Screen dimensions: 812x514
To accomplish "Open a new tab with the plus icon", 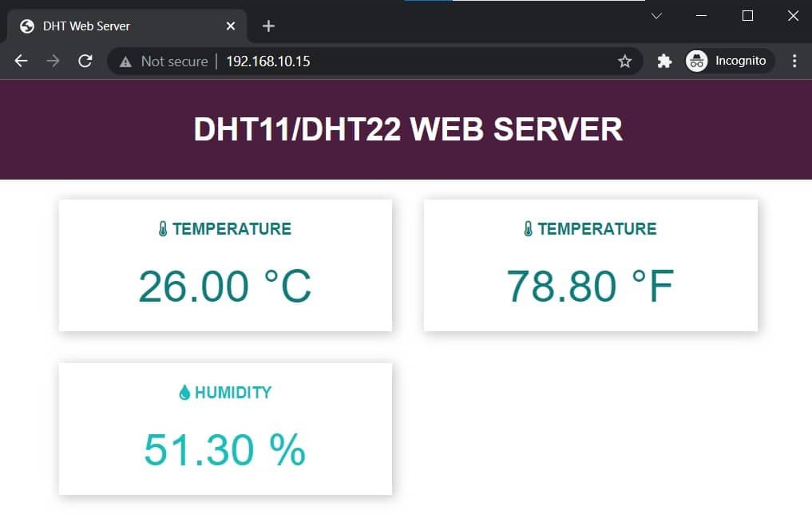I will [x=268, y=26].
